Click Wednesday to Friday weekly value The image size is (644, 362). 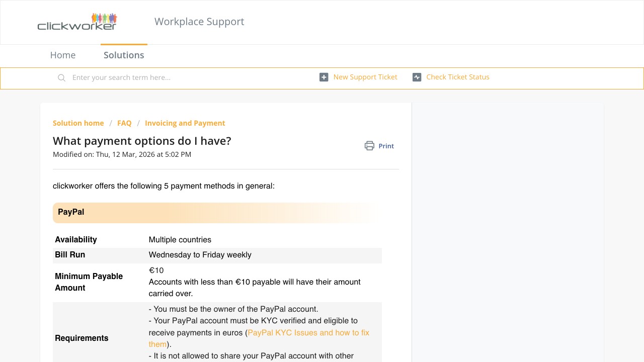[200, 255]
